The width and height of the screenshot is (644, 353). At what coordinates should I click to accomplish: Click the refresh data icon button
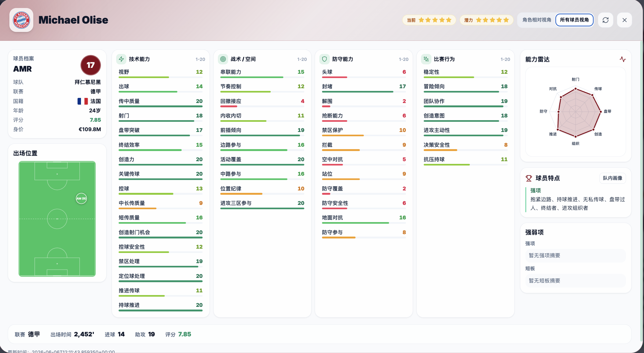pyautogui.click(x=606, y=20)
